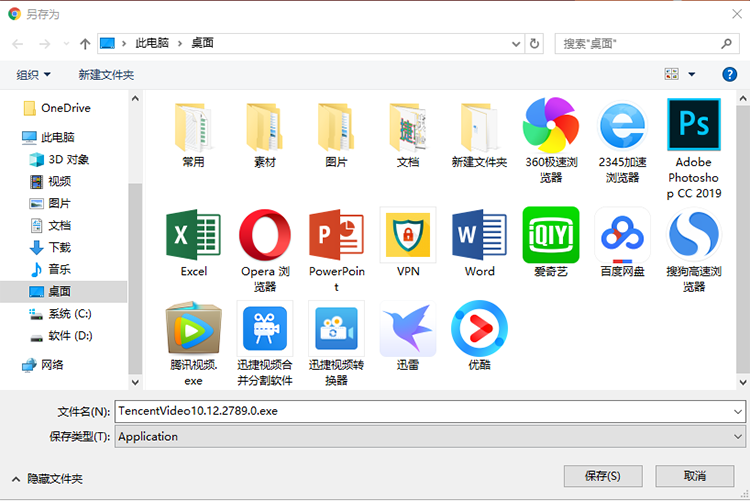Viewport: 750px width, 501px height.
Task: Expand breadcrumb arrow after 此电脑
Action: [x=180, y=44]
